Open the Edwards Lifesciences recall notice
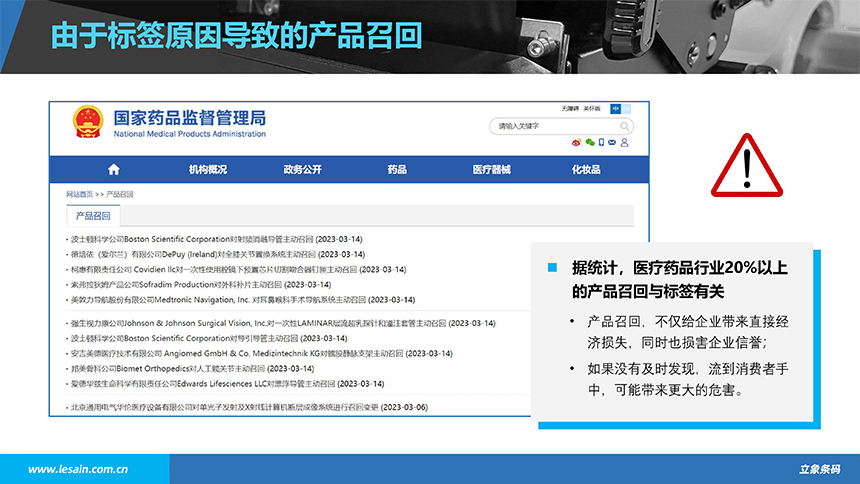The width and height of the screenshot is (860, 484). tap(226, 383)
